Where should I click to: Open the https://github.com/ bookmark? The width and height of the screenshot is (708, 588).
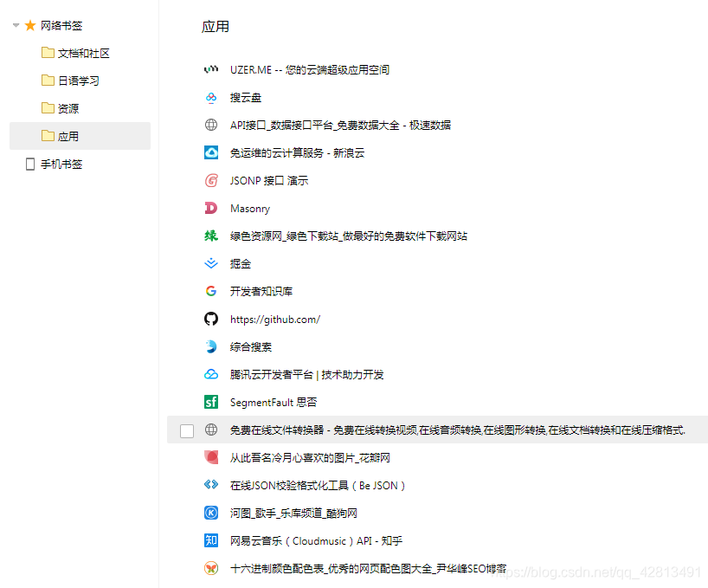275,320
